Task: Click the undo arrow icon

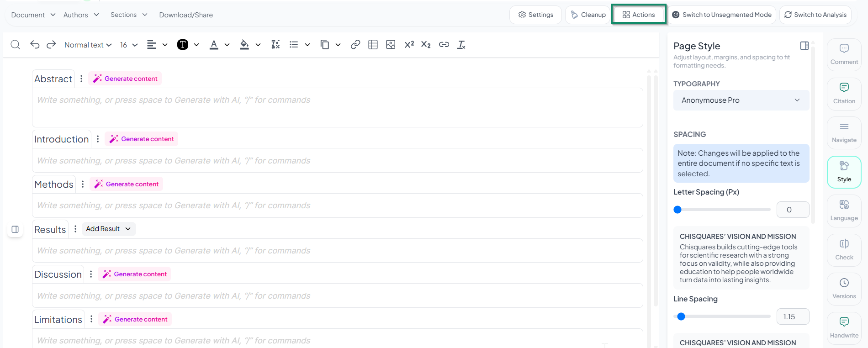Action: 35,44
